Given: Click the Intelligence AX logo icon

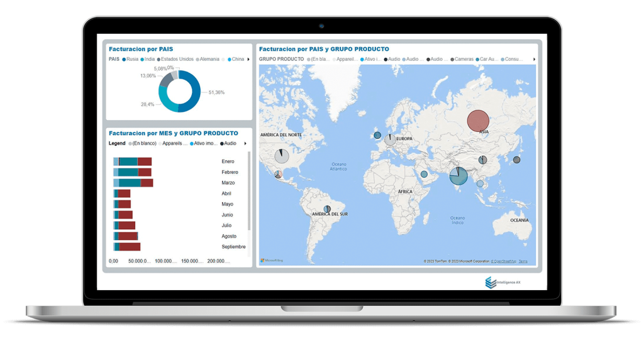Looking at the screenshot, I should point(491,282).
